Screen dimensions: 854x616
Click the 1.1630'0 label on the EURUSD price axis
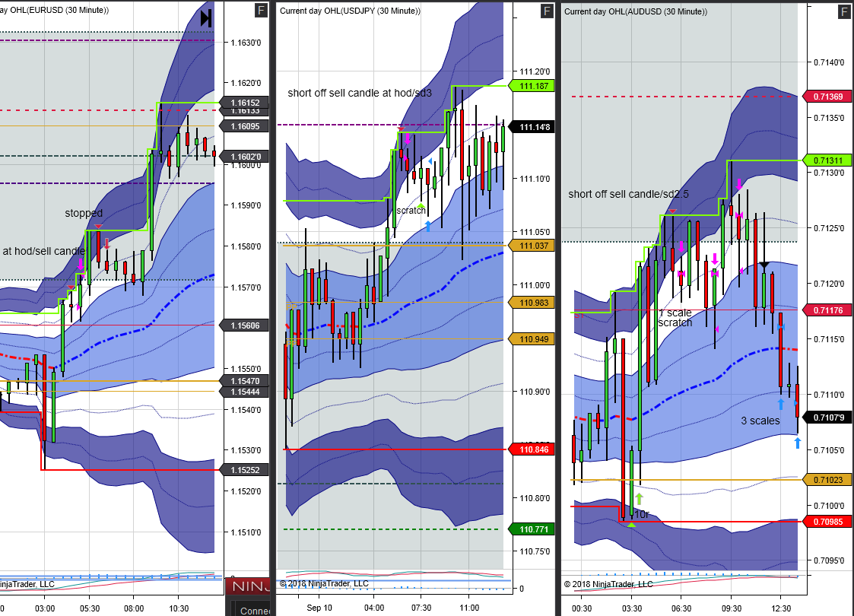point(246,43)
